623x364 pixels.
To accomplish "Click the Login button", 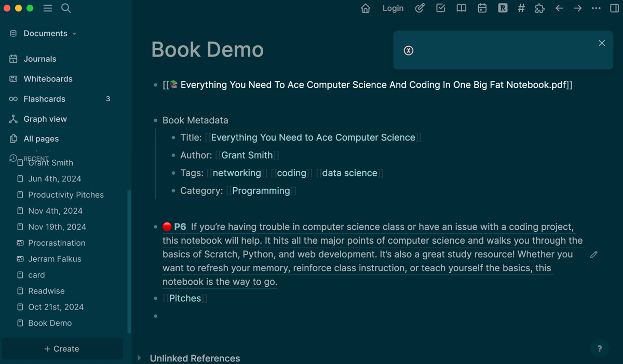I will pyautogui.click(x=393, y=8).
